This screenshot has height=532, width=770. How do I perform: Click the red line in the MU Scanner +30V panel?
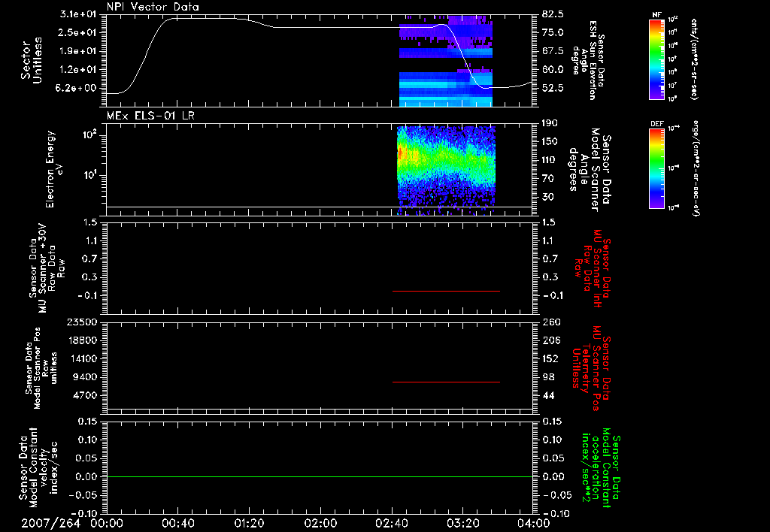click(446, 291)
